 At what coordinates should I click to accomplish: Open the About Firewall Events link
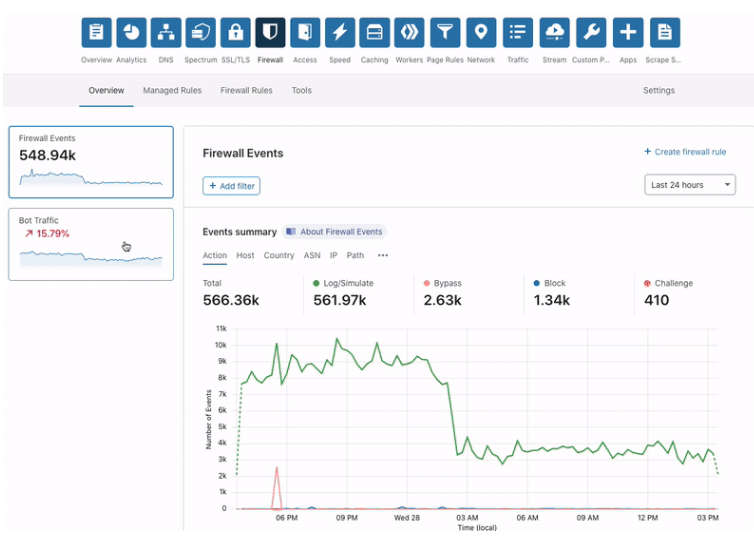pyautogui.click(x=334, y=232)
